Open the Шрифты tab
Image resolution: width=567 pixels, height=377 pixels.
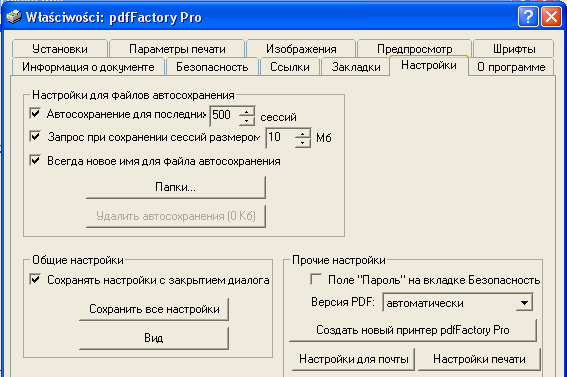(514, 49)
